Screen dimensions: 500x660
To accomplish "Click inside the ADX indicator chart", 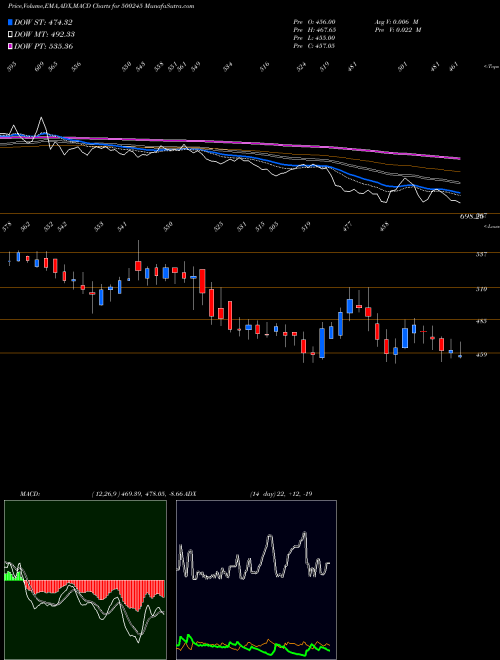I will tap(256, 580).
